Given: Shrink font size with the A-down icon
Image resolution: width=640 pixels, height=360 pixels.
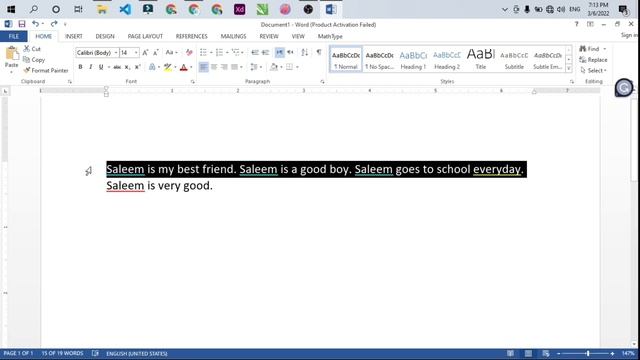Looking at the screenshot, I should [x=156, y=53].
